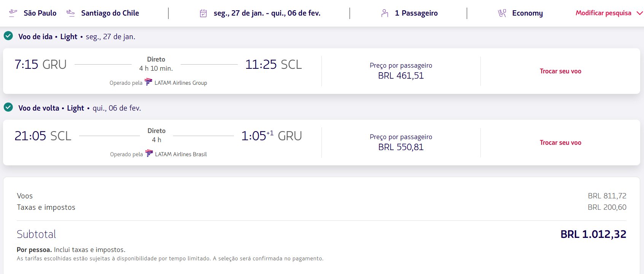Click the passenger person icon
644x274 pixels.
tap(385, 13)
